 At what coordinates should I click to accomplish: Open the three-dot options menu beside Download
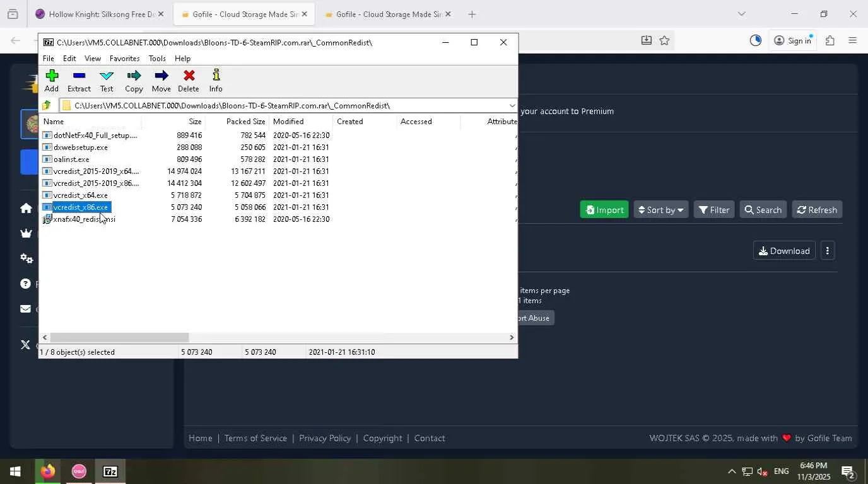tap(828, 251)
